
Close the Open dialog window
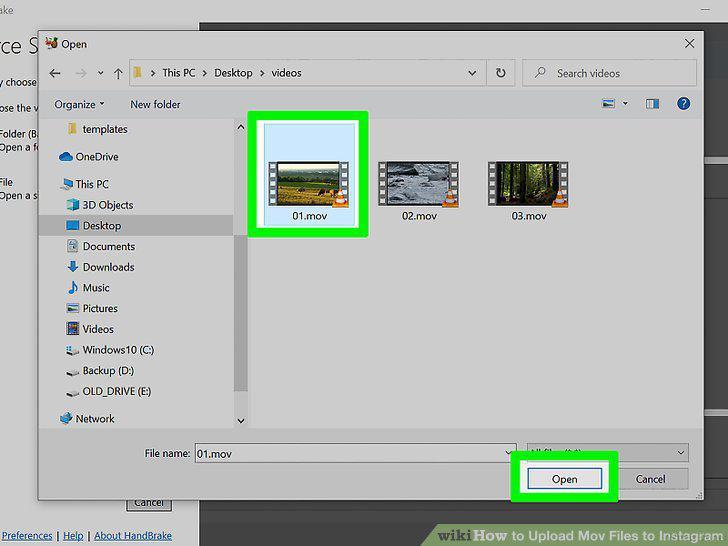tap(689, 44)
